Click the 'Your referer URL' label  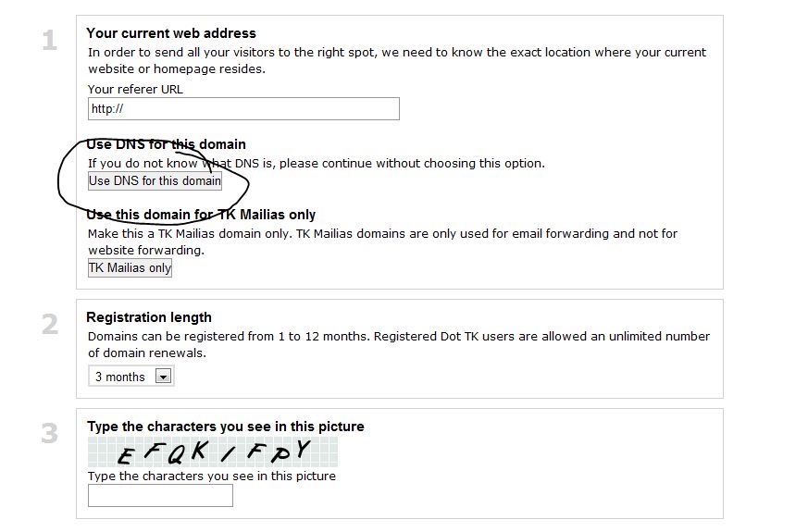tap(135, 90)
